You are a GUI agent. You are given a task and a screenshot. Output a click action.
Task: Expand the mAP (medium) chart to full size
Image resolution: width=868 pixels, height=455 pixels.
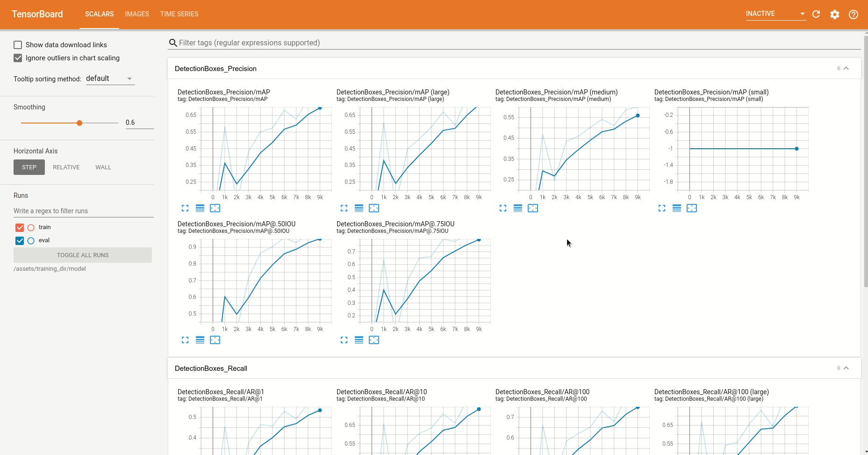coord(503,208)
